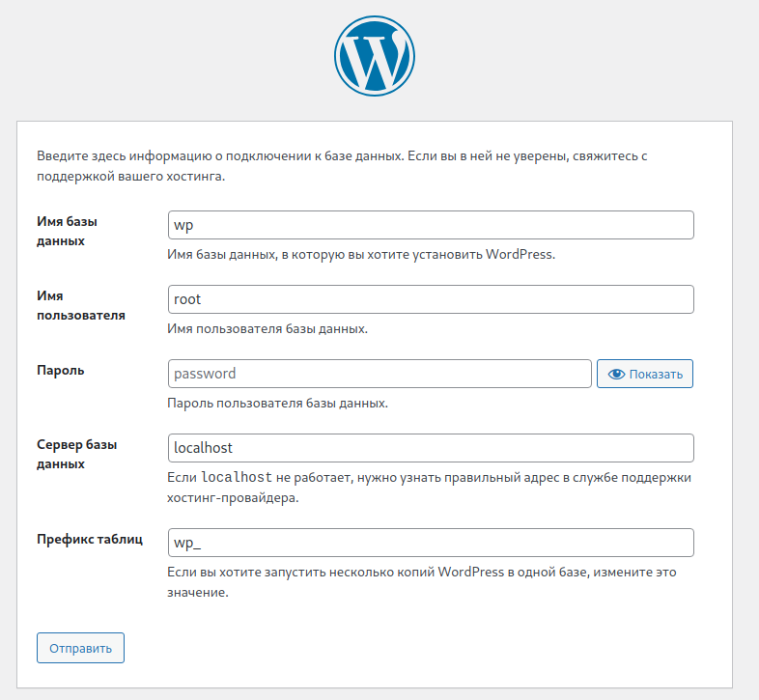Focus the database name field containing wp

(x=431, y=225)
